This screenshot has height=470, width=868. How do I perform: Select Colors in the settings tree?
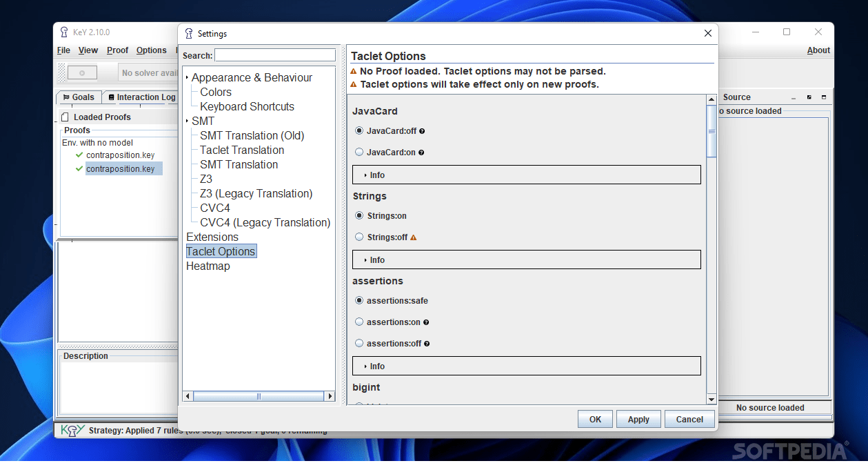pos(216,92)
